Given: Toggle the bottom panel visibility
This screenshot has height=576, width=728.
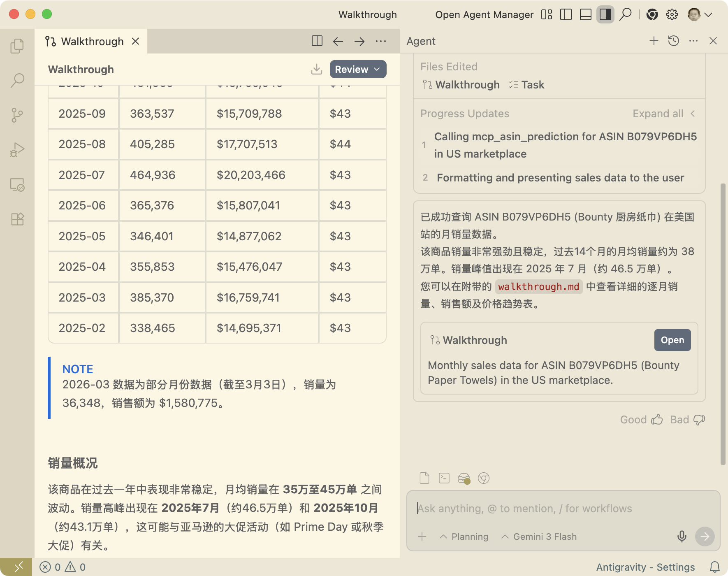Looking at the screenshot, I should 585,15.
